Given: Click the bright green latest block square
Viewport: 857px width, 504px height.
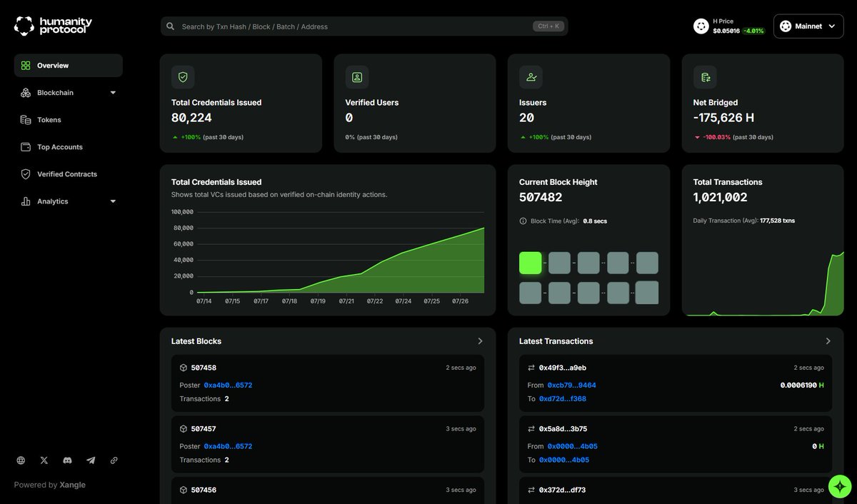Looking at the screenshot, I should pyautogui.click(x=531, y=263).
